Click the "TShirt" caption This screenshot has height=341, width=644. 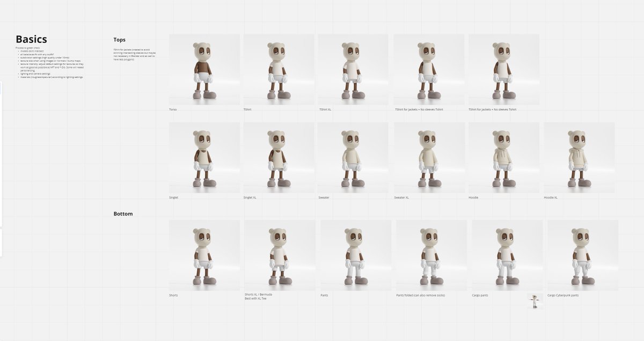[248, 109]
